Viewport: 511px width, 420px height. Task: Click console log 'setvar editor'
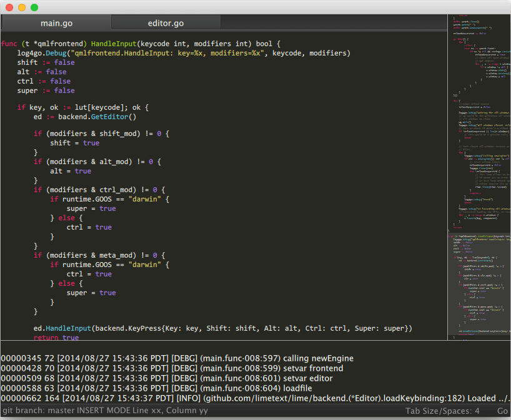point(167,378)
